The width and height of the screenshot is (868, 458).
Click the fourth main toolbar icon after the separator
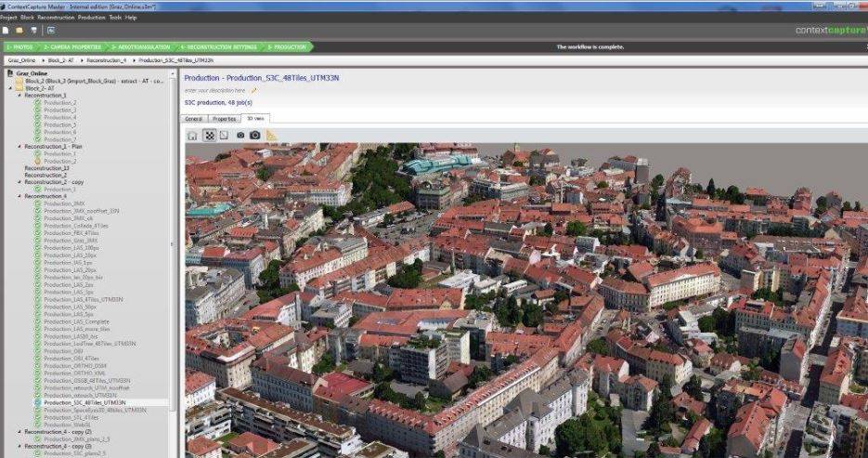coord(51,31)
